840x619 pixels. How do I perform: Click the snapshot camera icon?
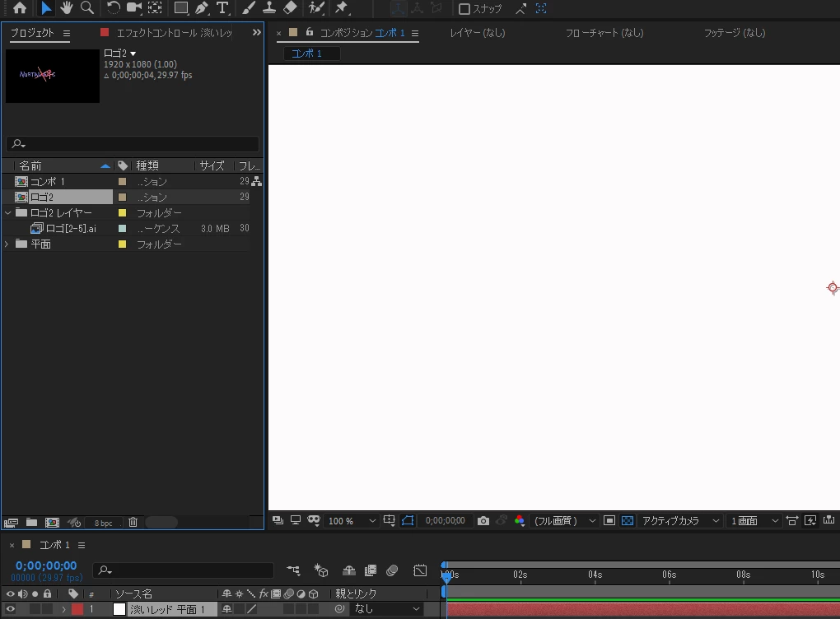click(x=483, y=520)
